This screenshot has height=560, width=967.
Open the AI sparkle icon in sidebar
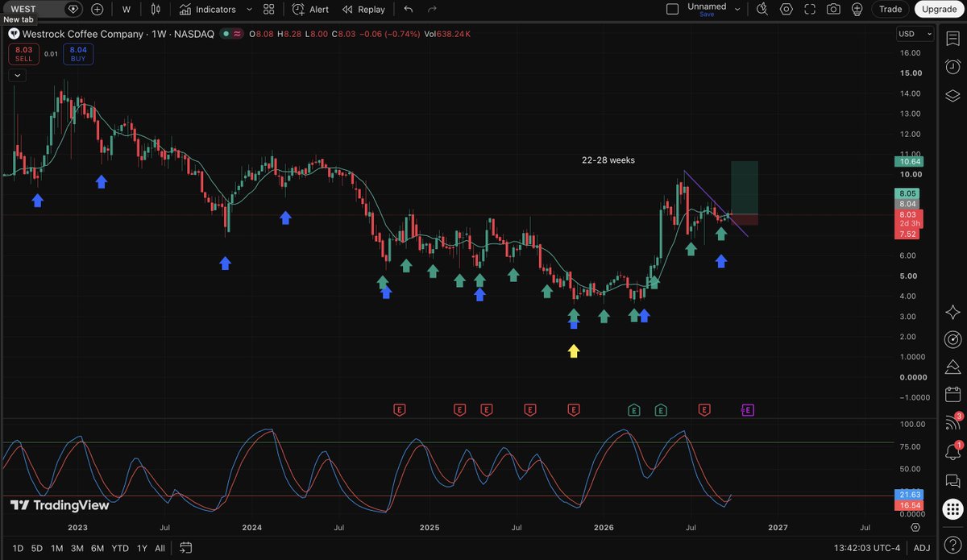[x=952, y=312]
